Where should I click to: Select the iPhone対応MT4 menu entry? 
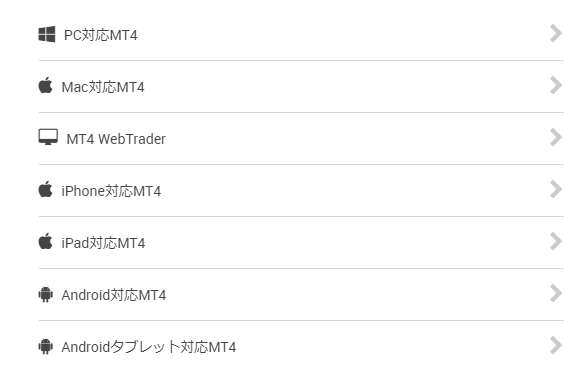pos(111,191)
